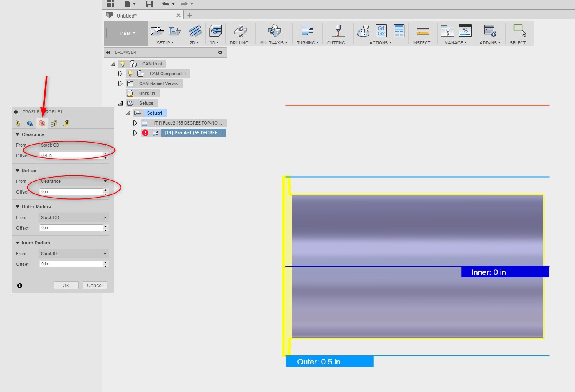Toggle visibility lightbulb for CAM Root
575x392 pixels.
point(123,64)
